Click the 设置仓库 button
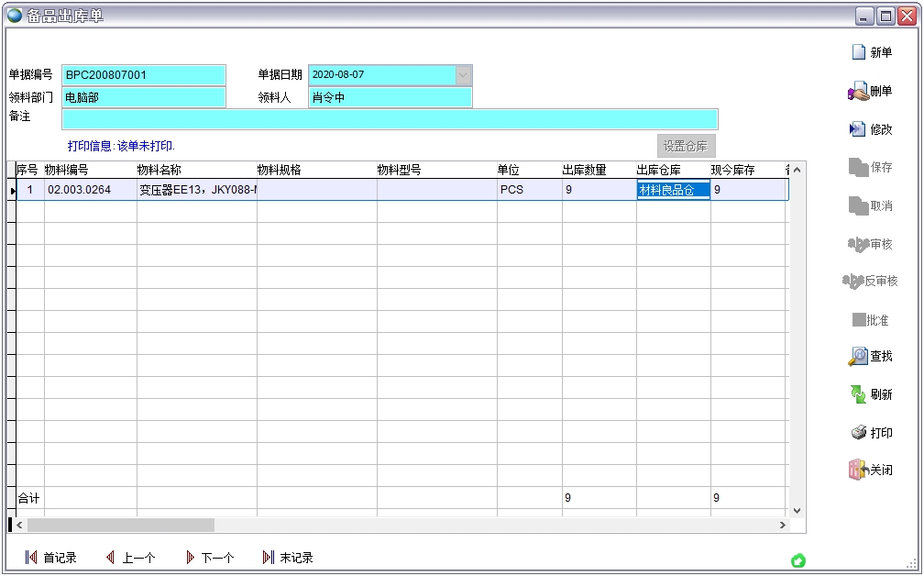The height and width of the screenshot is (576, 924). (x=686, y=146)
